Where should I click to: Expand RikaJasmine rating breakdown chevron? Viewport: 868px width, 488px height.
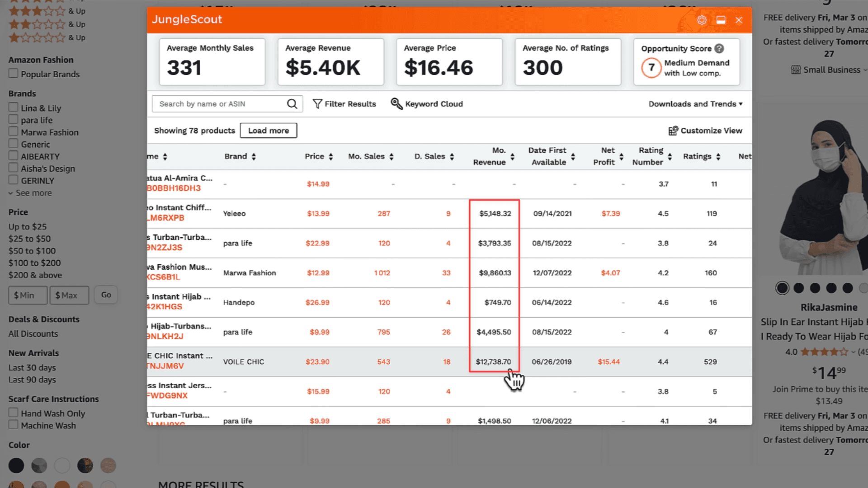tap(853, 352)
